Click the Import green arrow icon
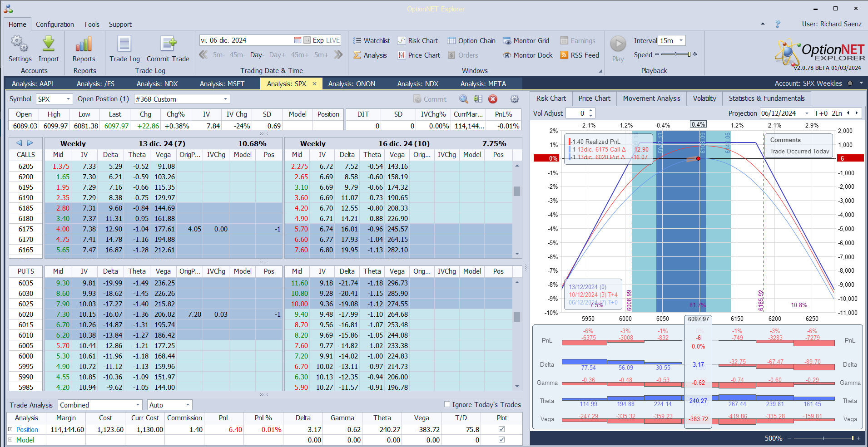The height and width of the screenshot is (447, 868). [49, 44]
